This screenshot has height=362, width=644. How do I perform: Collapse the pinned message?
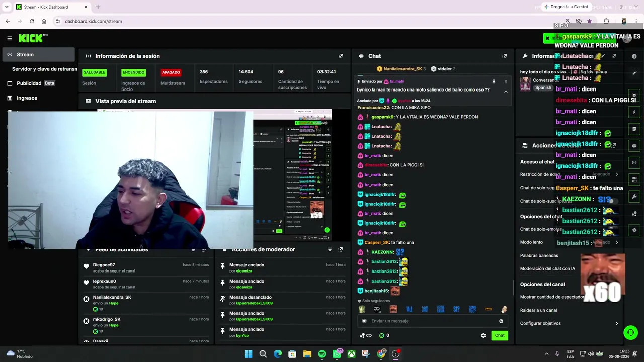(x=506, y=92)
